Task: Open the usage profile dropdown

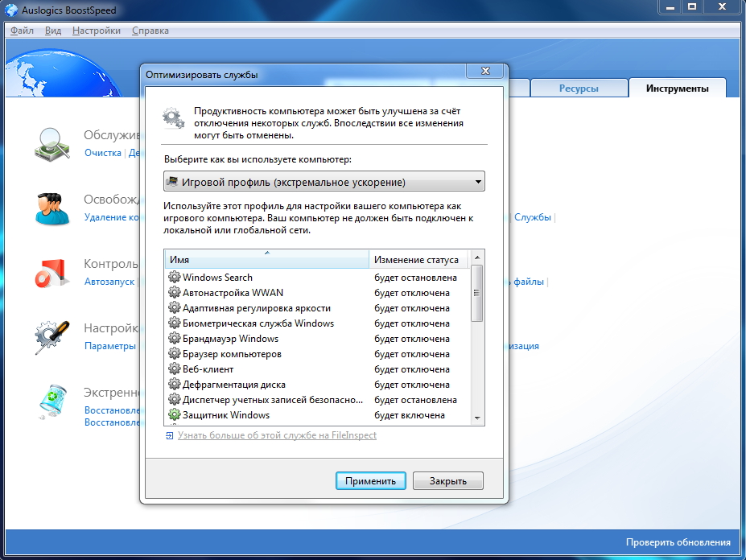Action: click(x=324, y=181)
